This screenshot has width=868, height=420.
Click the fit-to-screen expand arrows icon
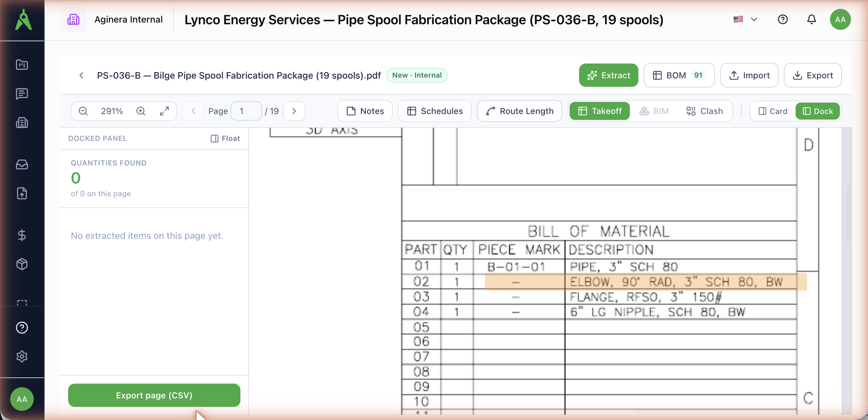164,111
